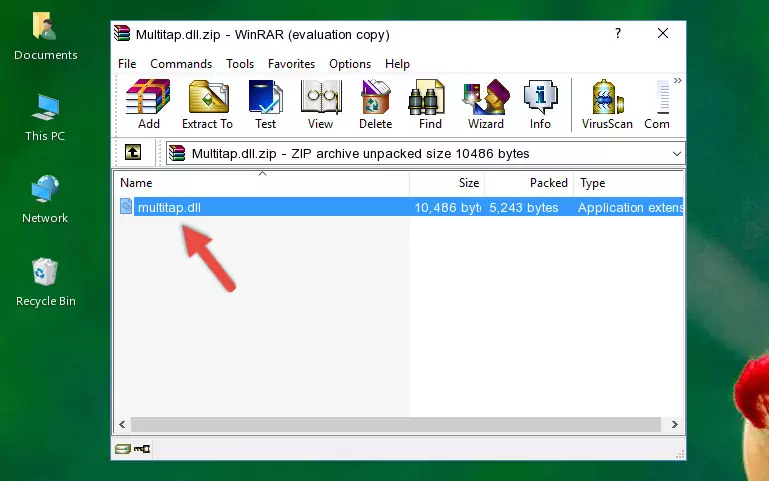The width and height of the screenshot is (769, 481).
Task: Go up one folder level
Action: point(133,152)
